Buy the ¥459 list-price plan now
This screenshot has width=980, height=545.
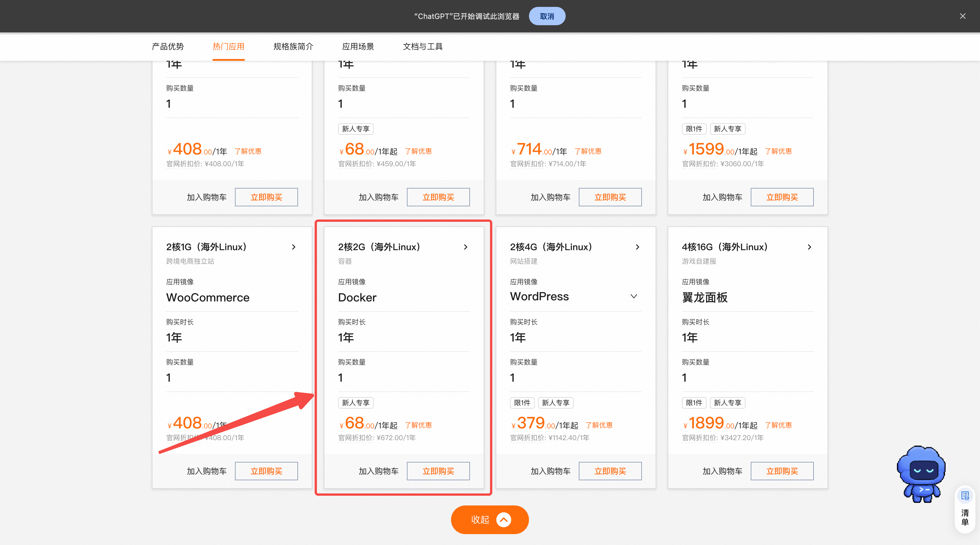tap(438, 197)
